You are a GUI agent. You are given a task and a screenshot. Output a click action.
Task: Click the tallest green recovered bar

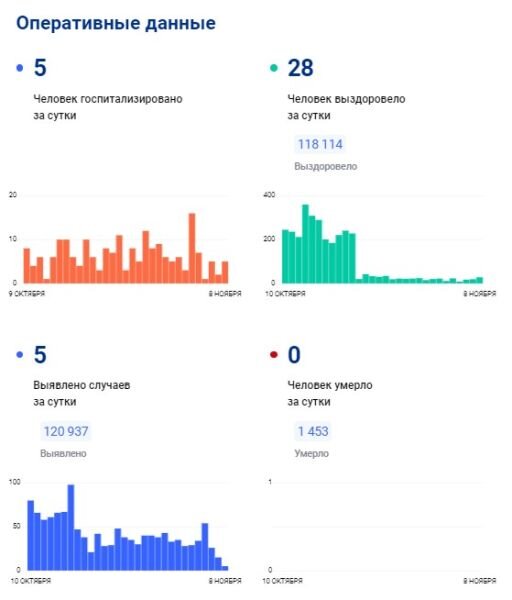coord(305,244)
